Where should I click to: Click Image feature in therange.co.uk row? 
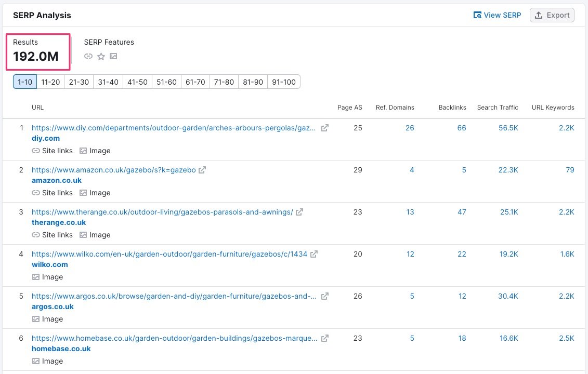[x=95, y=235]
